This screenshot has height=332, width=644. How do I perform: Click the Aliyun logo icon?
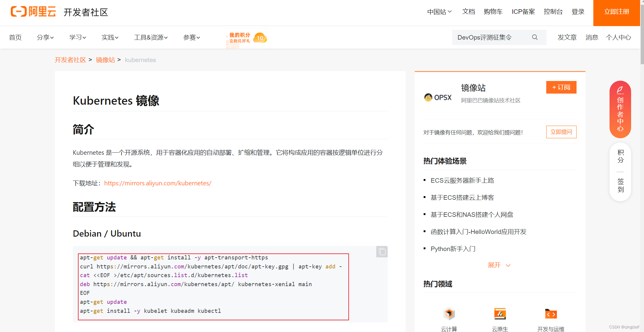(x=33, y=12)
